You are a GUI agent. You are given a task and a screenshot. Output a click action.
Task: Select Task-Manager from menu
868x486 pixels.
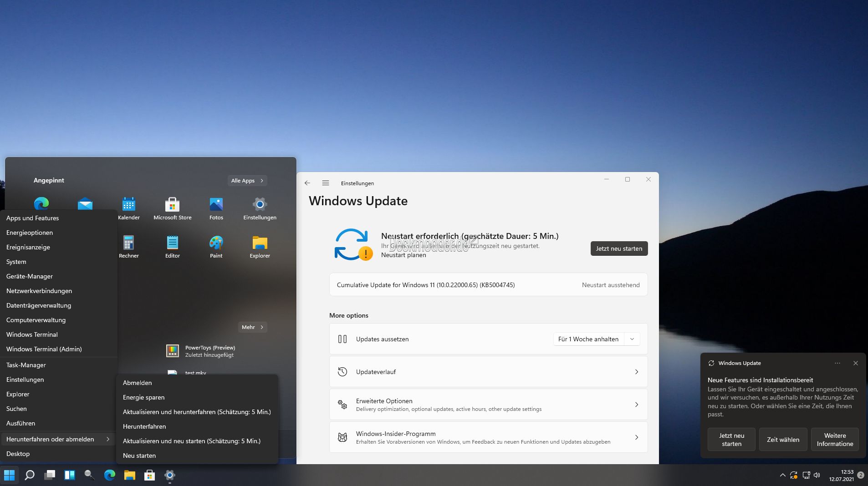coord(58,365)
